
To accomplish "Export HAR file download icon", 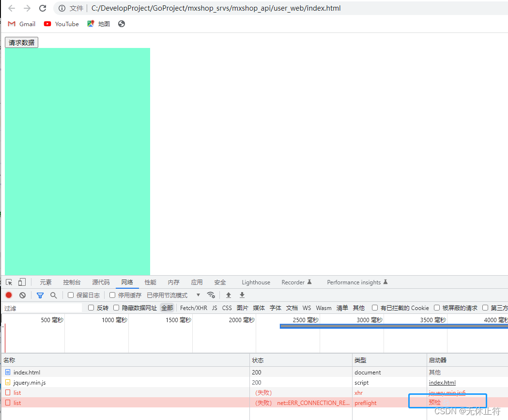I will tap(242, 295).
